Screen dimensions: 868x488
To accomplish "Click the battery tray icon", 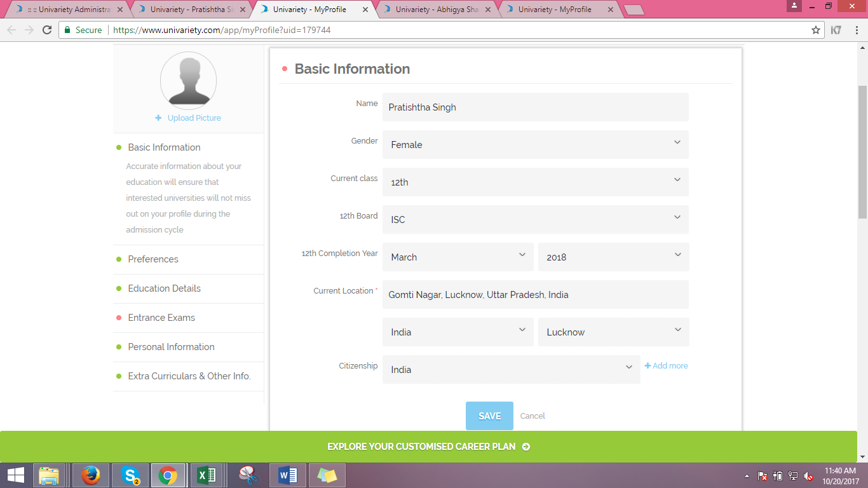I will pyautogui.click(x=778, y=476).
